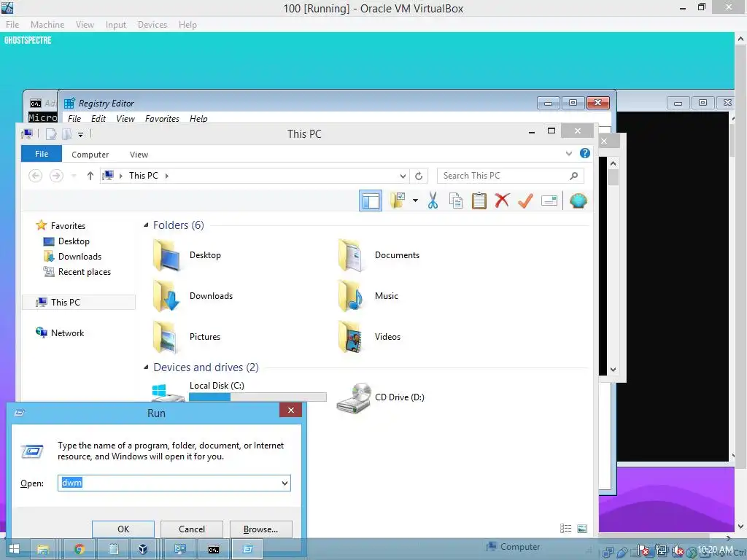
Task: Open Registry Editor Edit menu
Action: 98,119
